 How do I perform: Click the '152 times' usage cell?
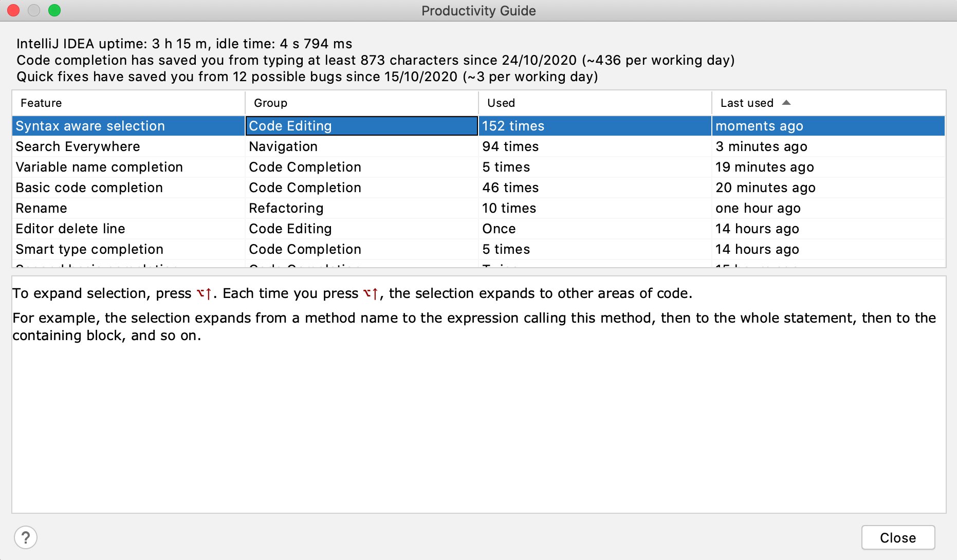coord(595,126)
